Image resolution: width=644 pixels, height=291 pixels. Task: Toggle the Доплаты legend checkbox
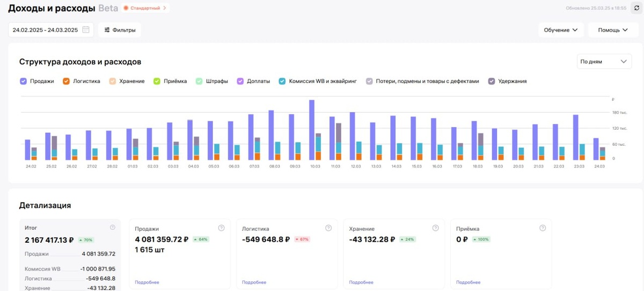click(x=240, y=81)
